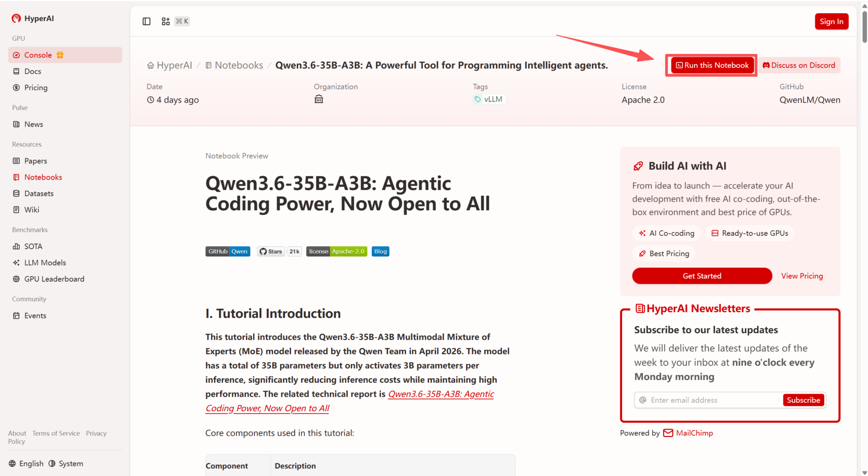Image resolution: width=868 pixels, height=476 pixels.
Task: Switch the System theme toggle
Action: coord(66,463)
